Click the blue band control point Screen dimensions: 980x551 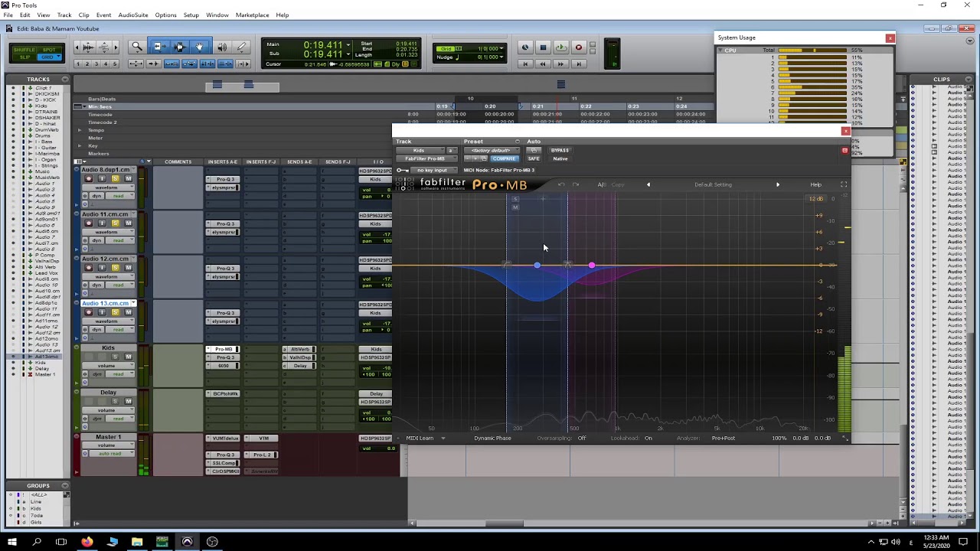pyautogui.click(x=537, y=266)
